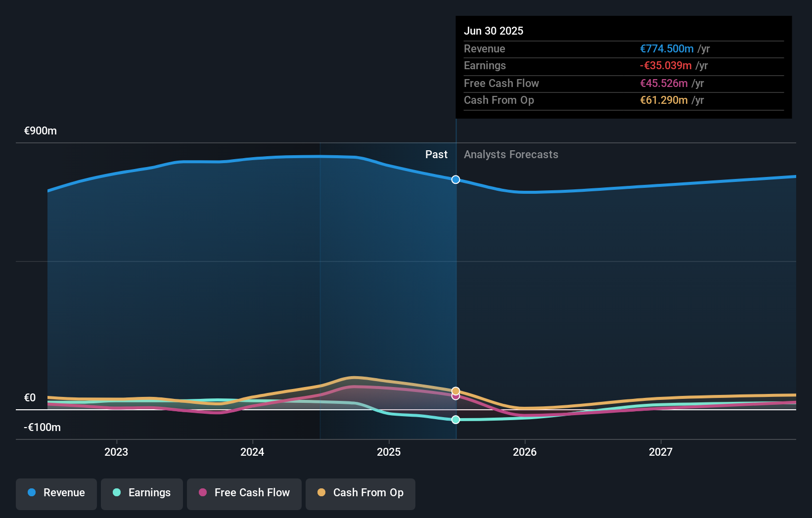Image resolution: width=812 pixels, height=518 pixels.
Task: Click the teal Earnings legend dot icon
Action: (x=116, y=493)
